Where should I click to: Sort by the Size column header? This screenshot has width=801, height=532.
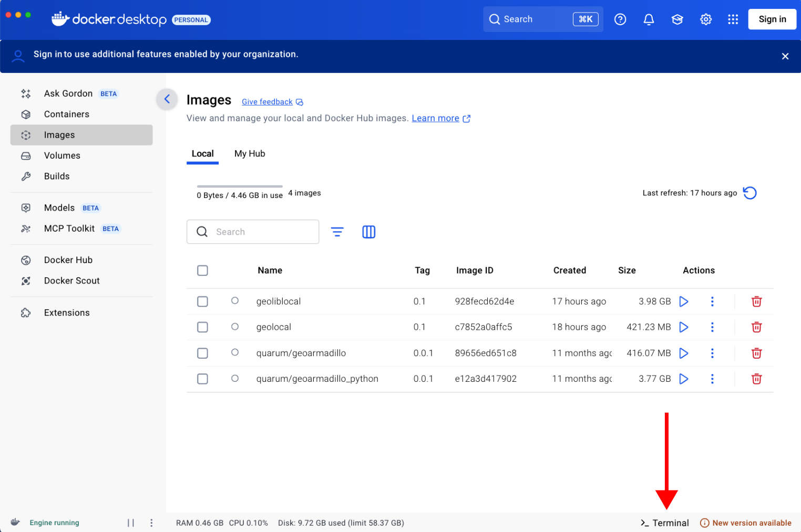tap(627, 270)
